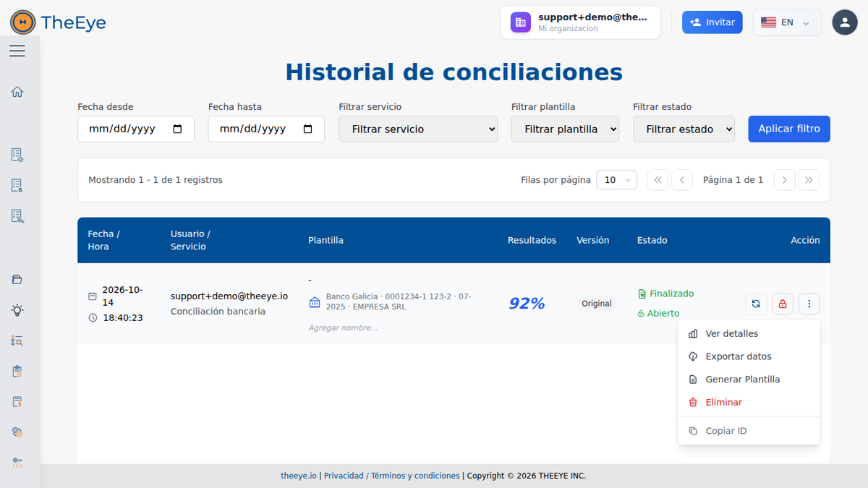The image size is (868, 488).
Task: Go to the previous page of results
Action: pyautogui.click(x=682, y=180)
